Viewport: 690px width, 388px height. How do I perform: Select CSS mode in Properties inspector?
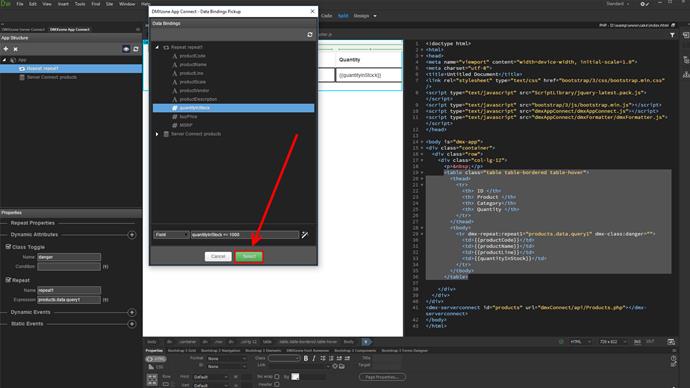[x=156, y=367]
